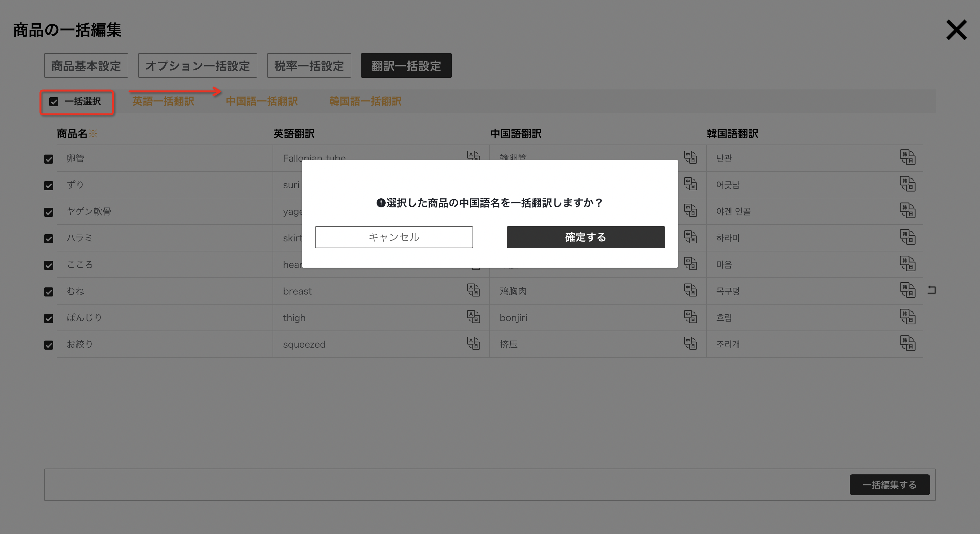Uncheck the ハラミ row checkbox
Image resolution: width=980 pixels, height=534 pixels.
click(x=49, y=239)
